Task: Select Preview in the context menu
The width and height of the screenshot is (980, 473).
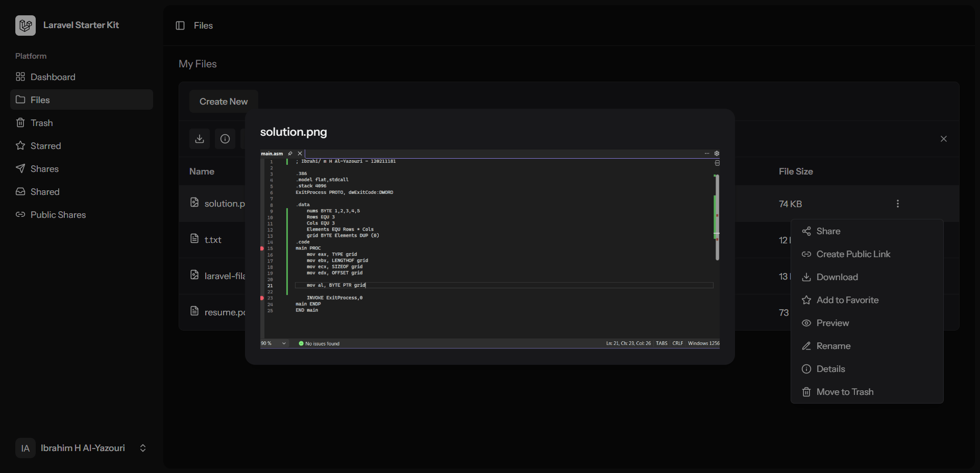Action: pos(867,323)
